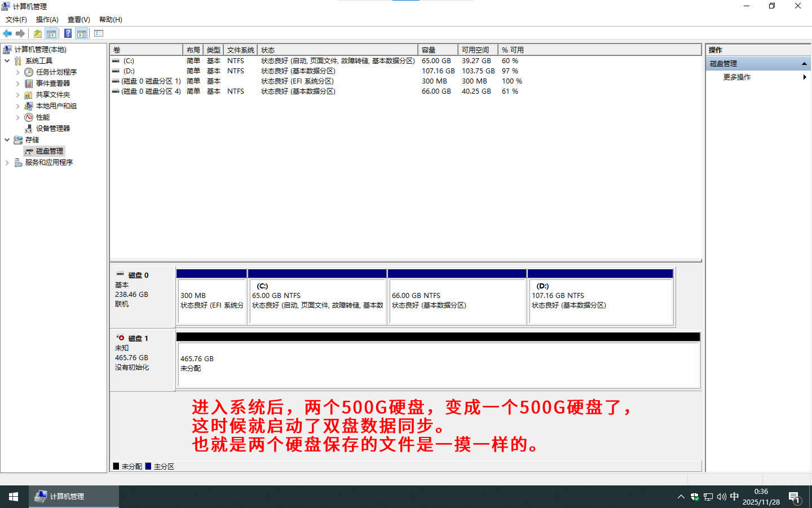812x508 pixels.
Task: Collapse the 系统工具 tree node
Action: coord(7,60)
